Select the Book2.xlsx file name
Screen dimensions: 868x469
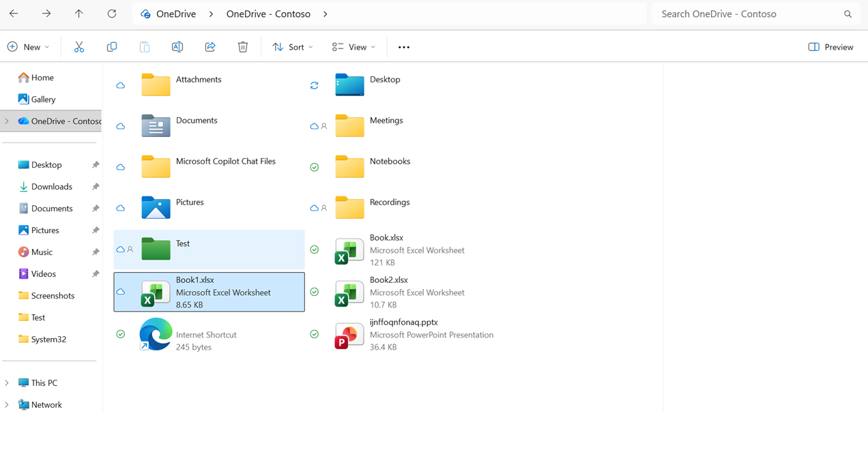389,280
